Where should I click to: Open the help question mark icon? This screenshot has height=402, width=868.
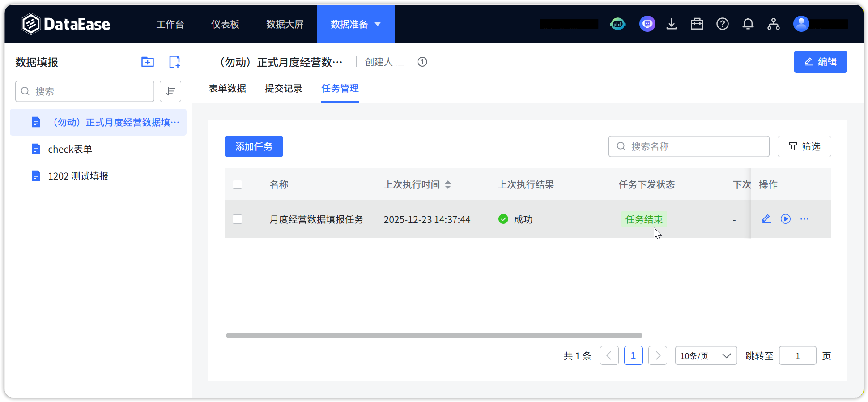722,24
